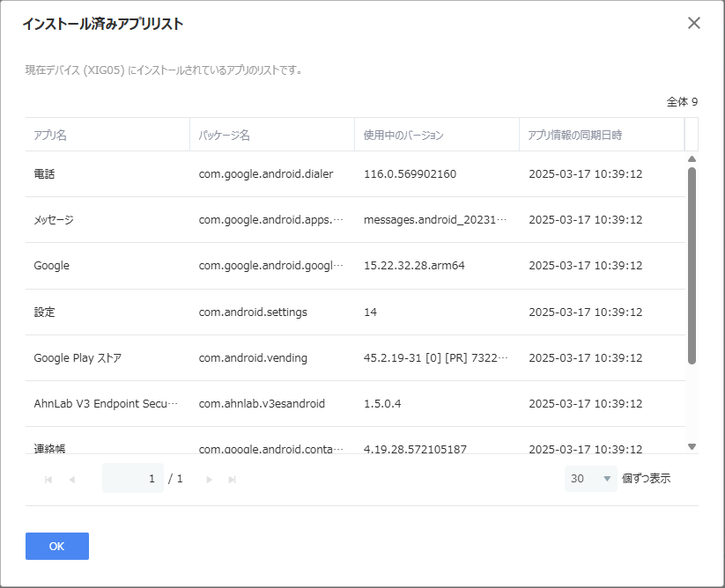This screenshot has width=725, height=588.
Task: Click package com.android.settings
Action: [253, 312]
